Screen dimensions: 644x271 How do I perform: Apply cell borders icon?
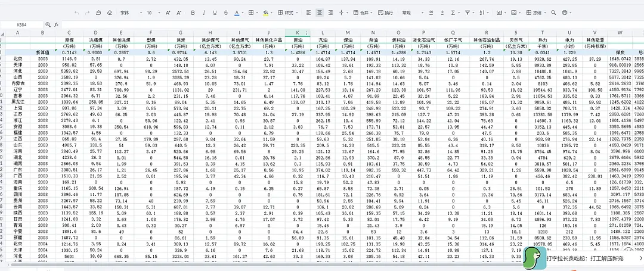251,13
